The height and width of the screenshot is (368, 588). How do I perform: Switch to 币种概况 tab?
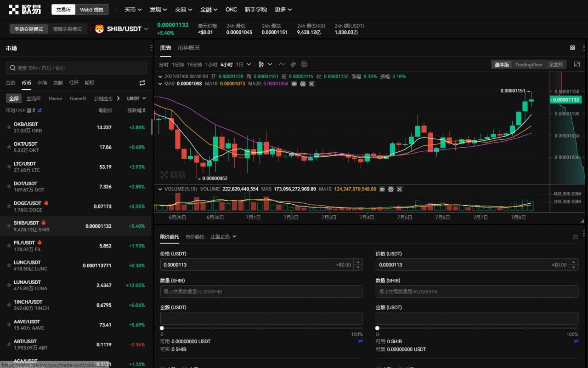188,48
